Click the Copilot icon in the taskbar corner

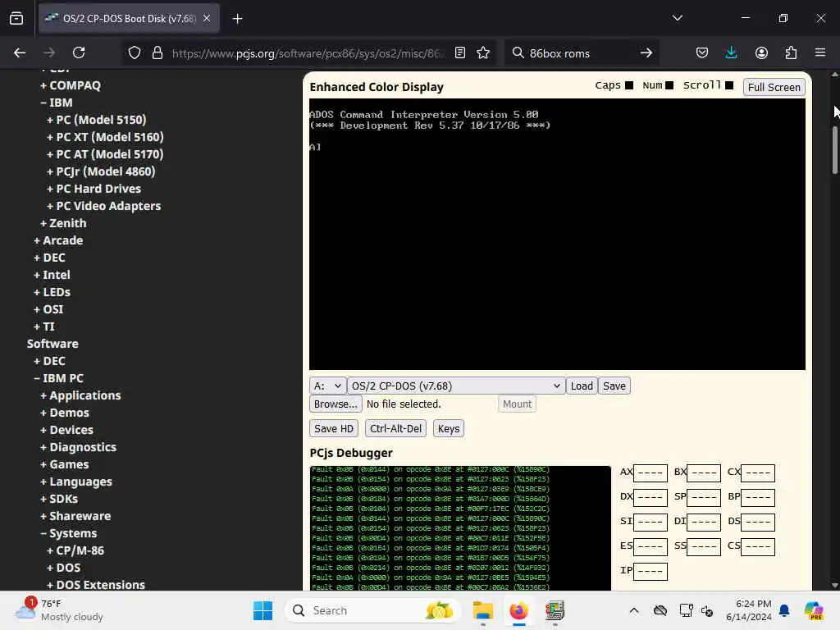click(814, 610)
